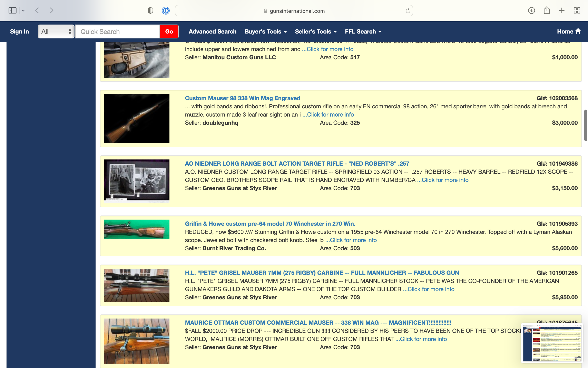The height and width of the screenshot is (368, 588).
Task: Click seller name doublegunhq
Action: [220, 123]
